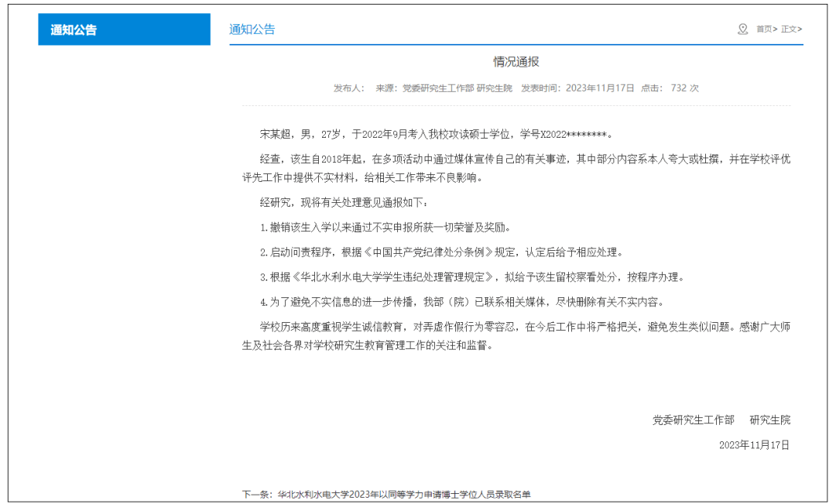Select the blue 通知公告 sidebar tab
836x504 pixels.
pyautogui.click(x=124, y=29)
